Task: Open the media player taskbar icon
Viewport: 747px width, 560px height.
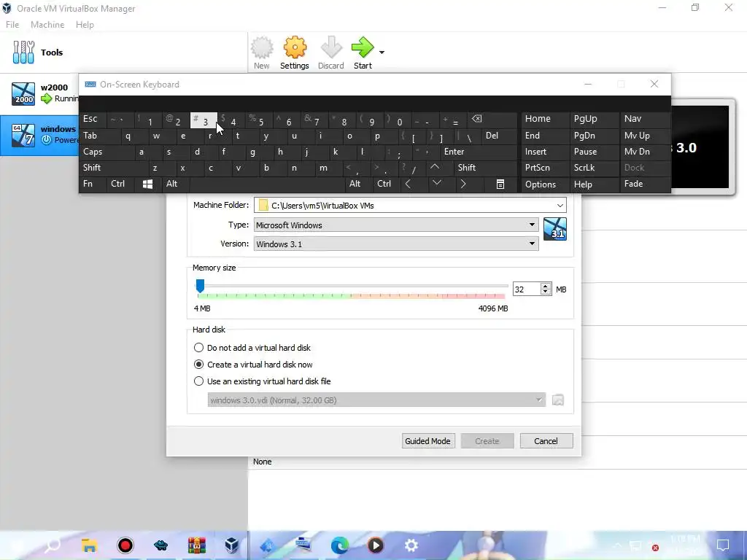Action: [376, 545]
